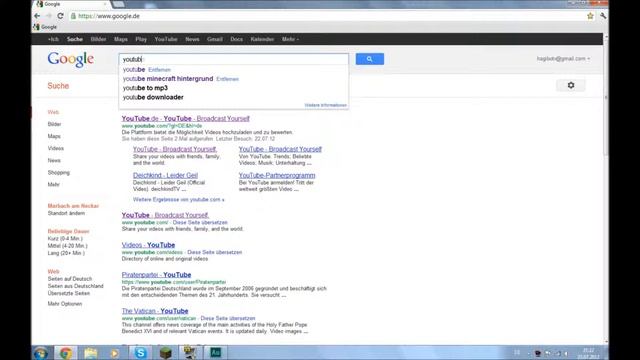Choose suggestion 'youtube minecraft hintergrund'
Screen dimensions: 640x360
(x=168, y=78)
